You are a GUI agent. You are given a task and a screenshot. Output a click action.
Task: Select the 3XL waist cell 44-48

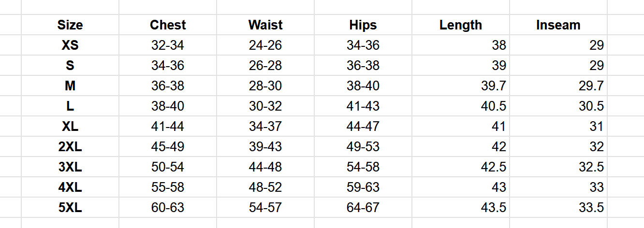(265, 167)
